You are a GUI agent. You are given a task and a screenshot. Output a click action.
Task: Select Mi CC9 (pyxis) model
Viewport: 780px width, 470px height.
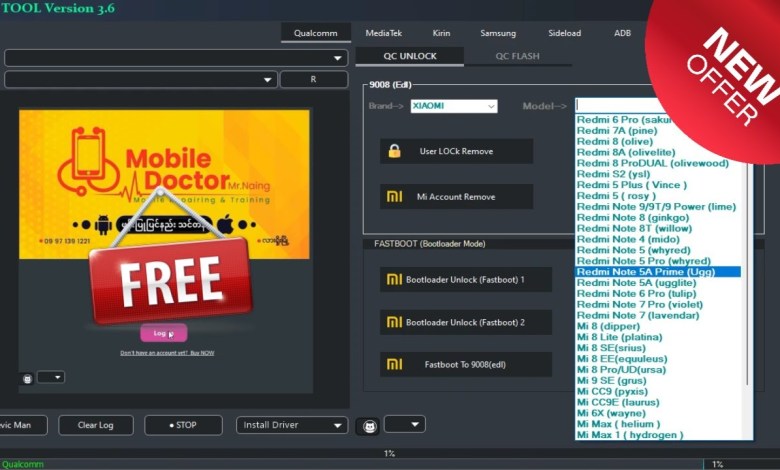coord(612,391)
